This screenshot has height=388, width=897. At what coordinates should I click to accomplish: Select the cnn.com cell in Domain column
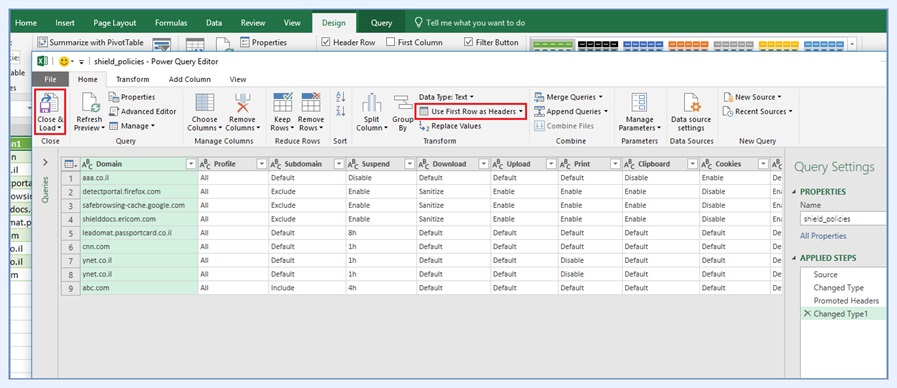[139, 247]
